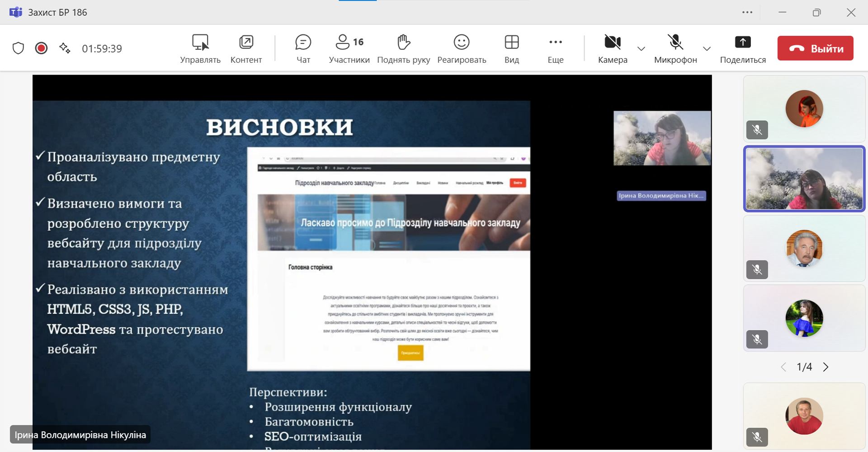Click the Захист БР 186 window title
The image size is (868, 452).
(57, 12)
